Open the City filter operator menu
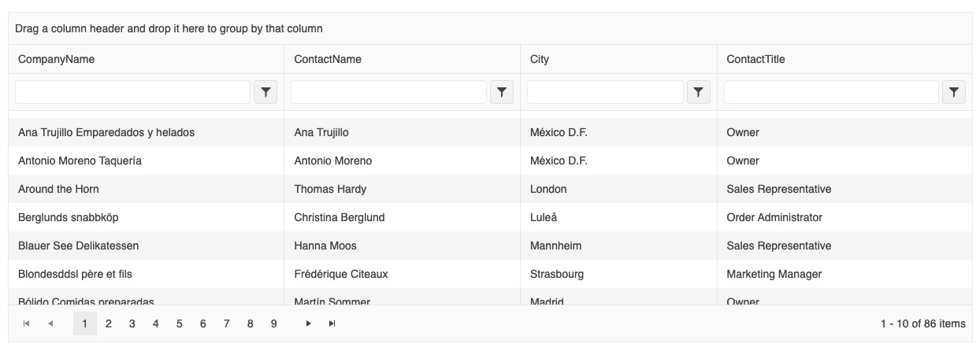This screenshot has width=980, height=351. pos(699,92)
